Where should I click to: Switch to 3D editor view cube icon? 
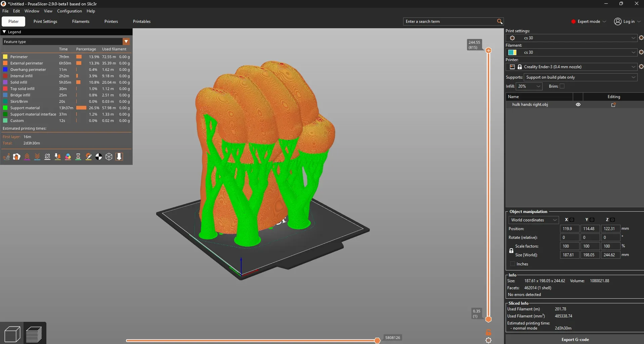coord(12,334)
